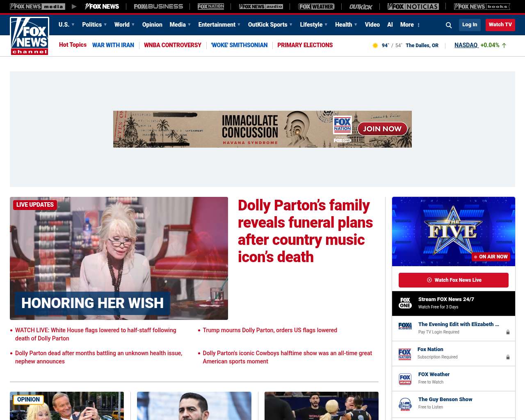The height and width of the screenshot is (420, 525).
Task: Click the Fox Business icon beside Evening Edit
Action: click(x=405, y=326)
